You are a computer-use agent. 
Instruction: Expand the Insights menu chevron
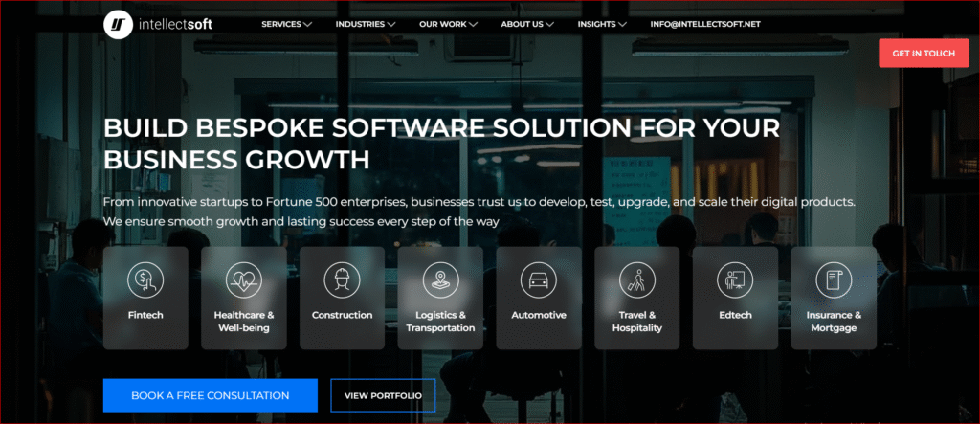pyautogui.click(x=622, y=25)
